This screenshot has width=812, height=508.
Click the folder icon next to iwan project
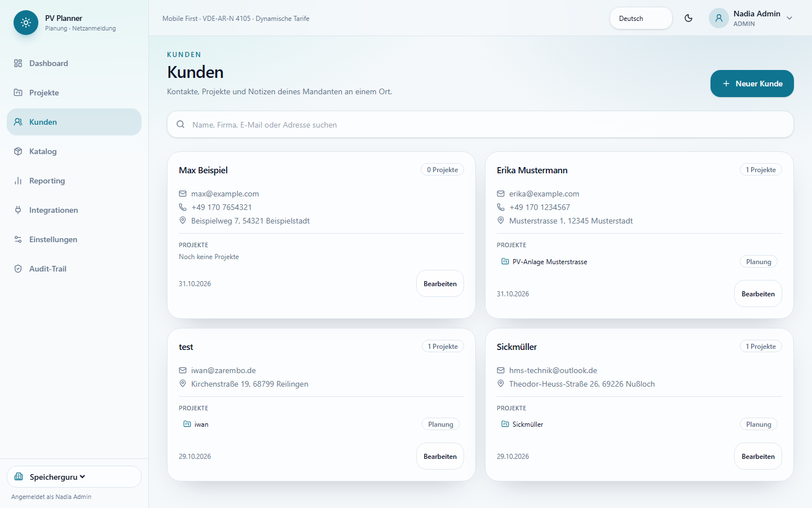tap(187, 424)
